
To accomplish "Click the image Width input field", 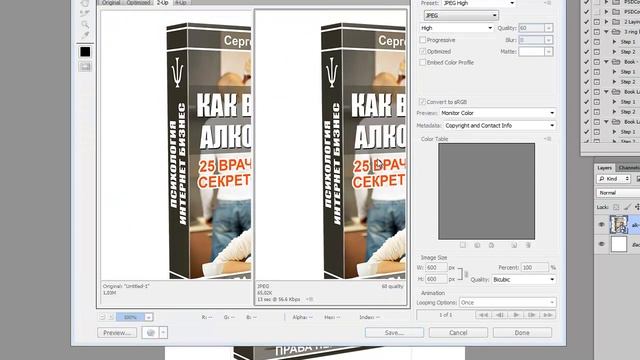I will pyautogui.click(x=436, y=267).
